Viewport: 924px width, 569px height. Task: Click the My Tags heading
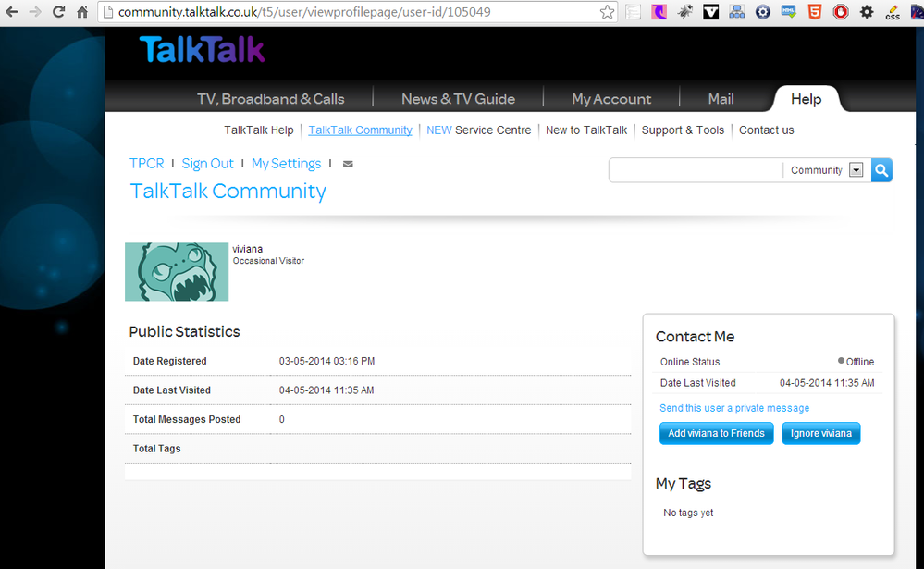683,484
